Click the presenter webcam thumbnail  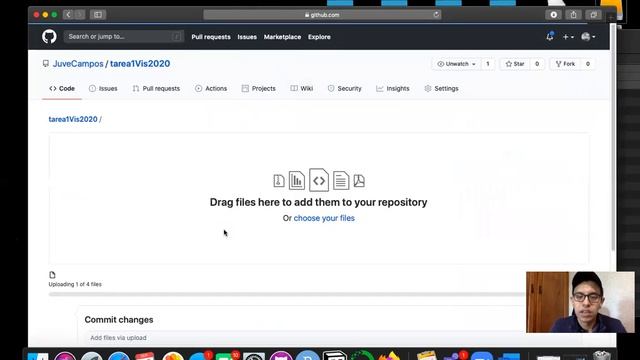[x=580, y=302]
